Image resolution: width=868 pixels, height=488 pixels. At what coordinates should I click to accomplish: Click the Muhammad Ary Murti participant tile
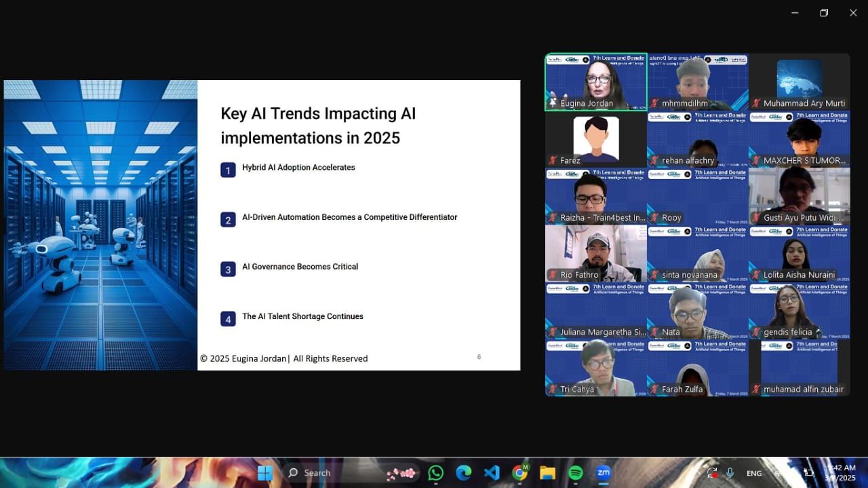tap(800, 81)
